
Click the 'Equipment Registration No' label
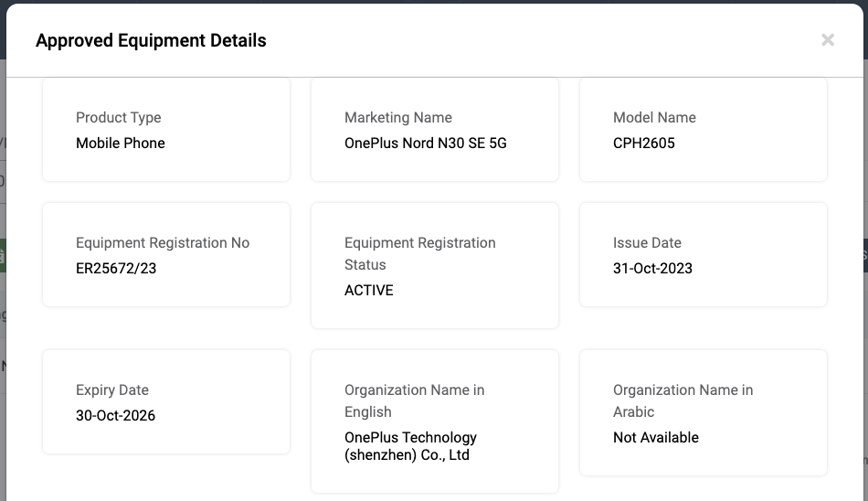coord(163,243)
